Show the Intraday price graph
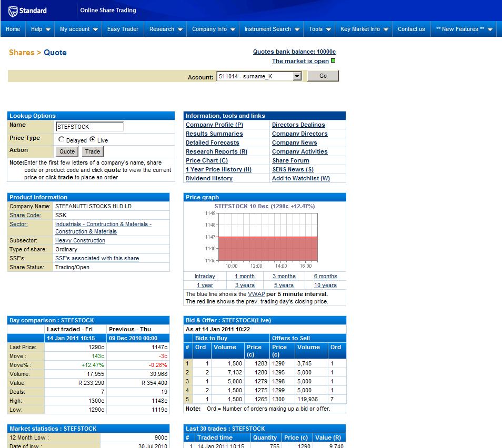The height and width of the screenshot is (448, 502). [205, 276]
